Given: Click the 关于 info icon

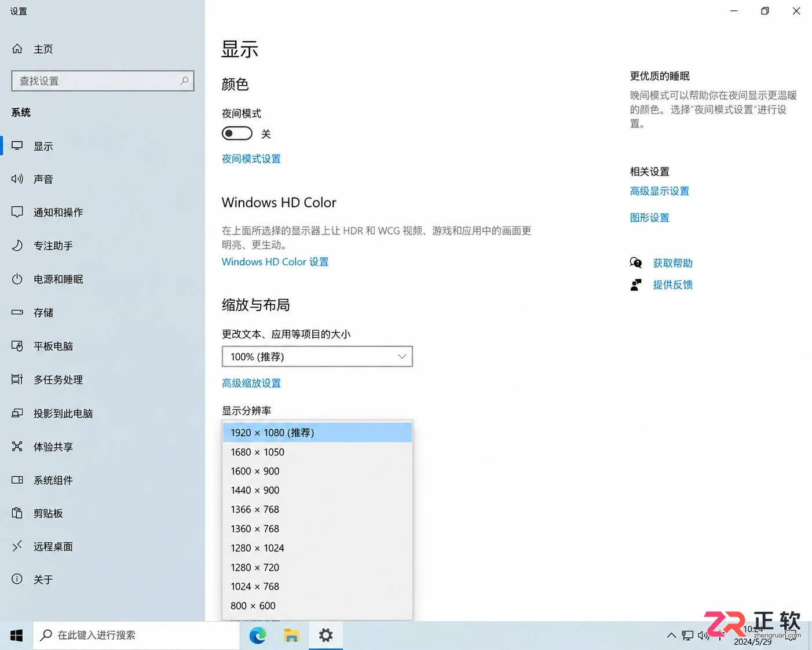Looking at the screenshot, I should tap(17, 579).
